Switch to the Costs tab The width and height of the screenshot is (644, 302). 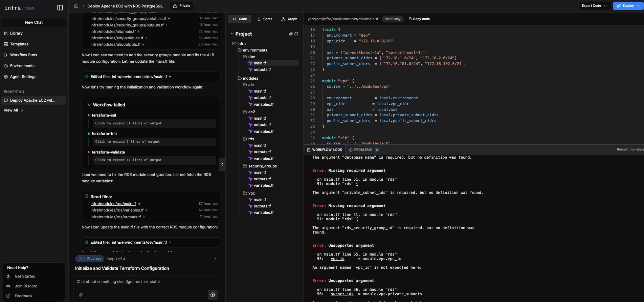(264, 19)
